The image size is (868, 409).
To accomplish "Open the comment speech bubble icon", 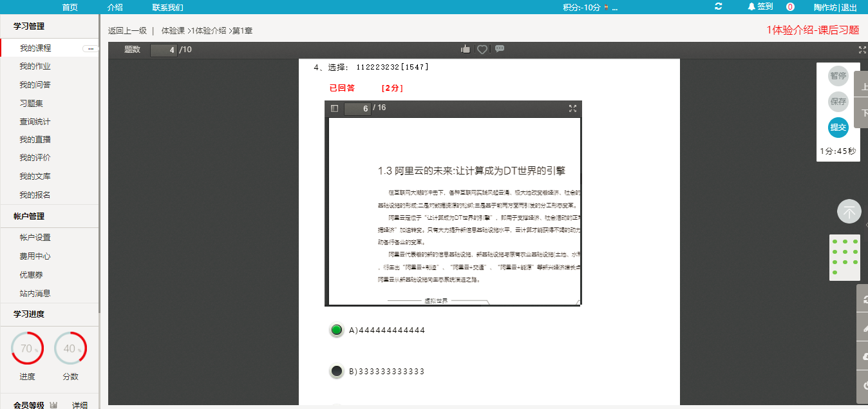I will click(500, 49).
